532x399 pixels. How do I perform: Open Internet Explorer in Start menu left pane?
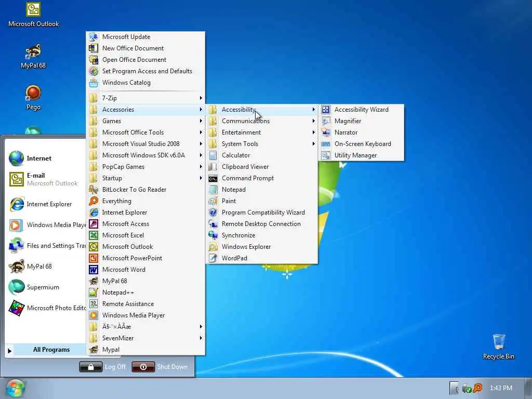tap(47, 204)
